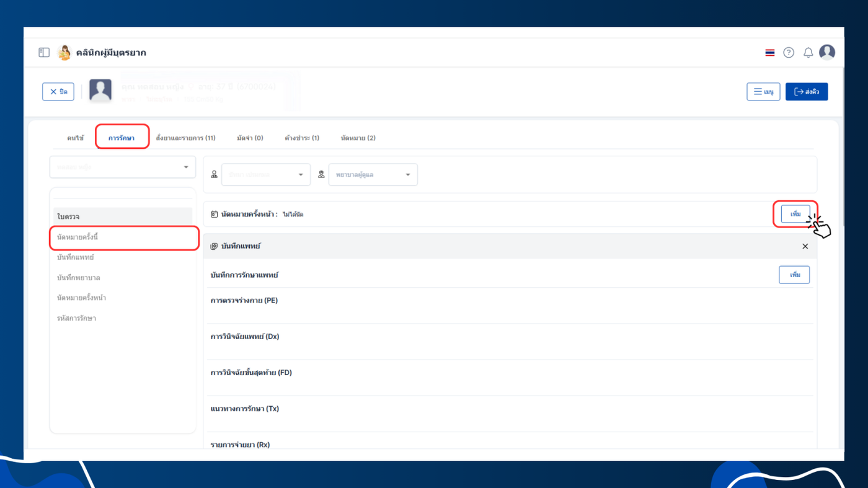Image resolution: width=868 pixels, height=488 pixels.
Task: Open the สั่งยาและรายการ (11) tab
Action: coord(186,138)
